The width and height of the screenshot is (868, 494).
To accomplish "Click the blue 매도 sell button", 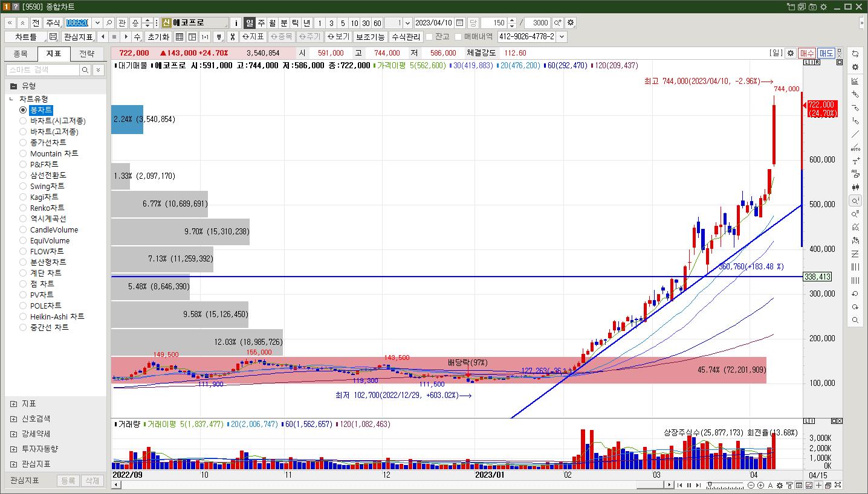I will pyautogui.click(x=826, y=53).
